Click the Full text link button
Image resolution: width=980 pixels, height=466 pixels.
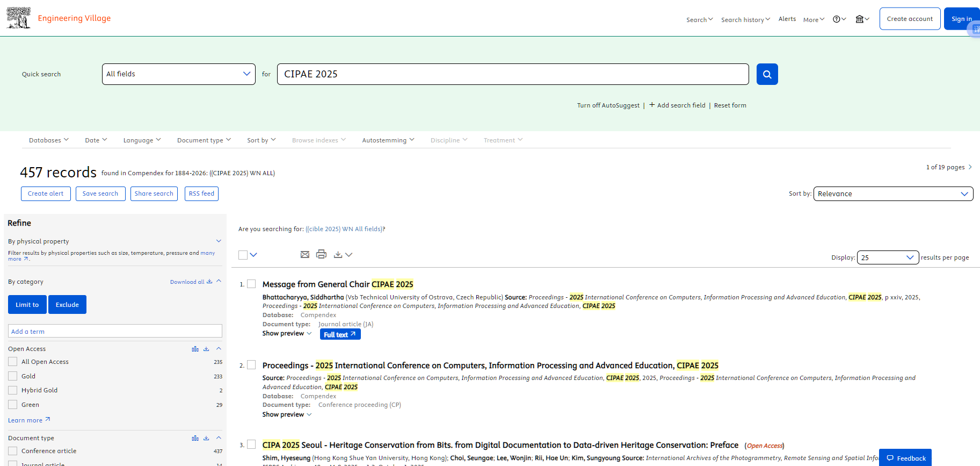[340, 334]
